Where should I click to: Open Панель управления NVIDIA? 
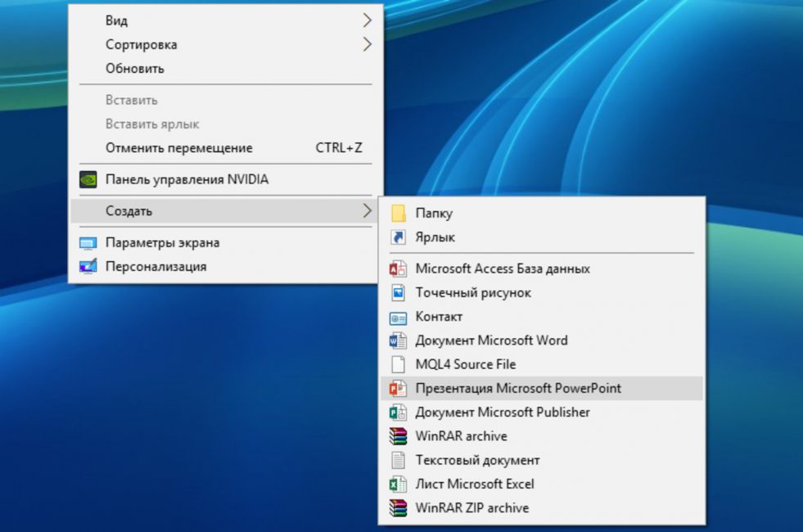coord(225,180)
